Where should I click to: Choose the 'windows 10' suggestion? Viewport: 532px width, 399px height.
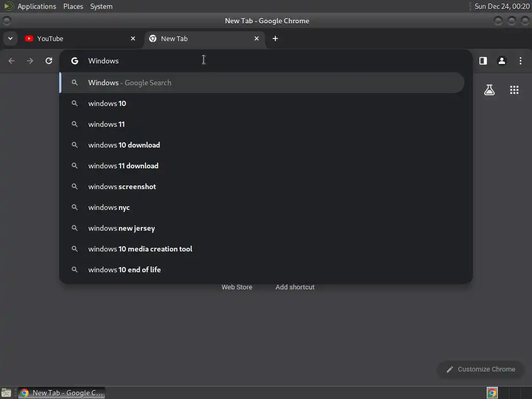[x=262, y=103]
